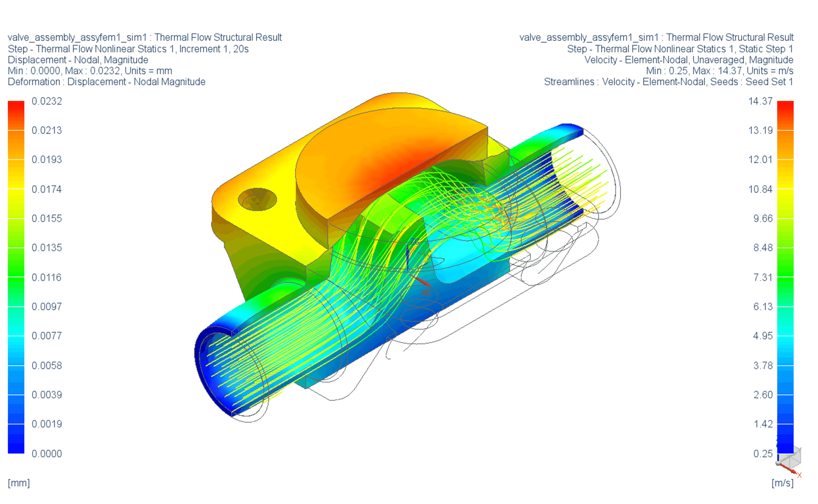Click the [m/s] units label

pos(782,483)
